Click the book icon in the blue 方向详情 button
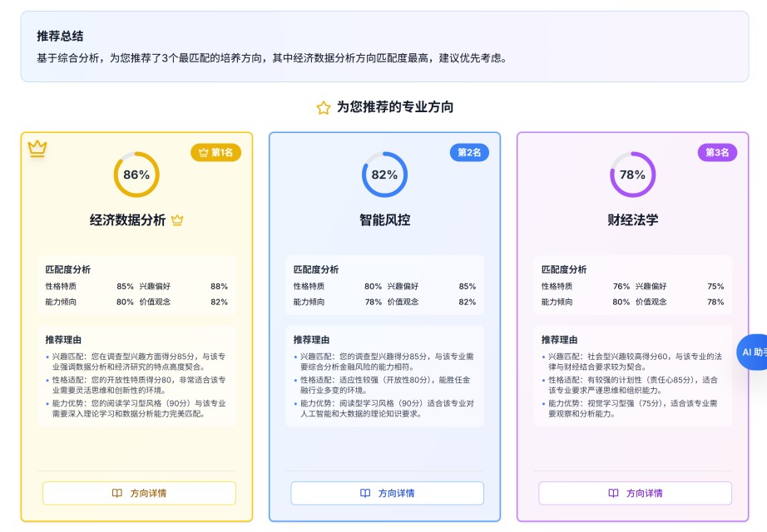The width and height of the screenshot is (767, 532). pyautogui.click(x=365, y=493)
